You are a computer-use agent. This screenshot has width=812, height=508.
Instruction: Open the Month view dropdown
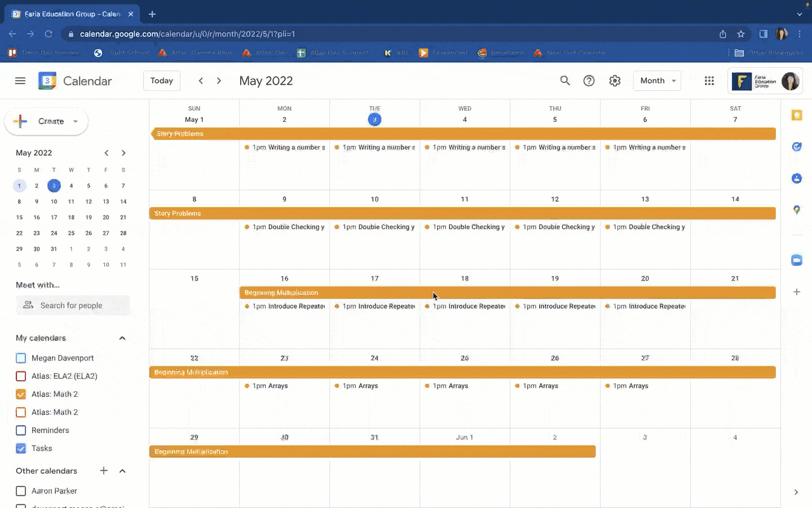click(657, 81)
